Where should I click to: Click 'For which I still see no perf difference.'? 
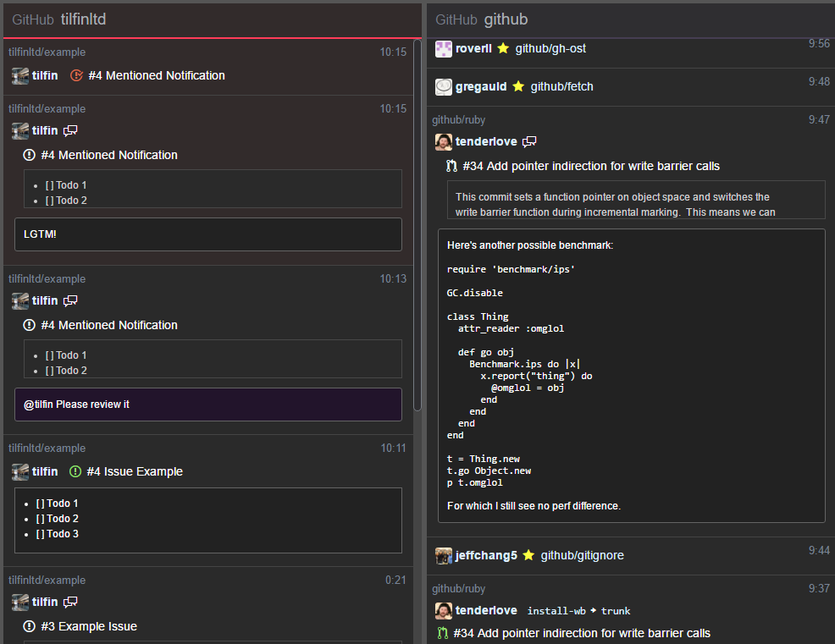(534, 506)
